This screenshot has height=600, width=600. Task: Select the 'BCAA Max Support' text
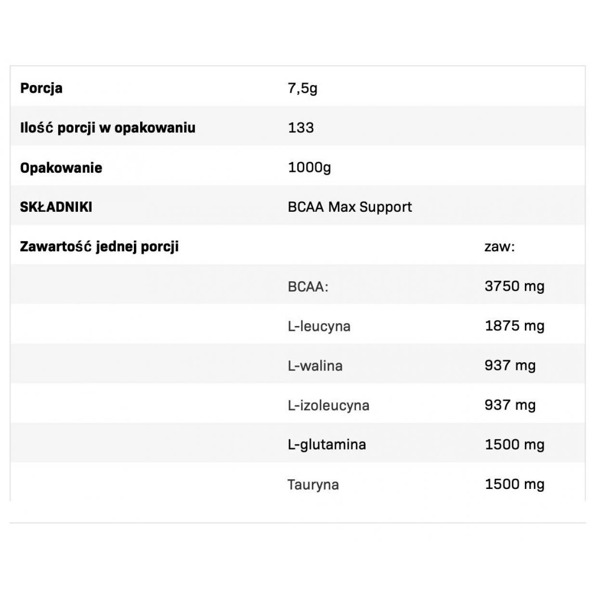point(349,207)
